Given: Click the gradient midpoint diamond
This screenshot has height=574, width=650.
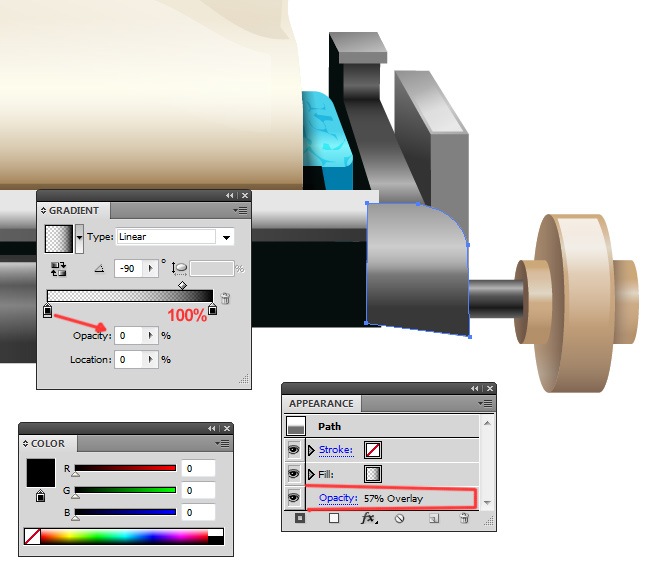Looking at the screenshot, I should click(x=182, y=285).
